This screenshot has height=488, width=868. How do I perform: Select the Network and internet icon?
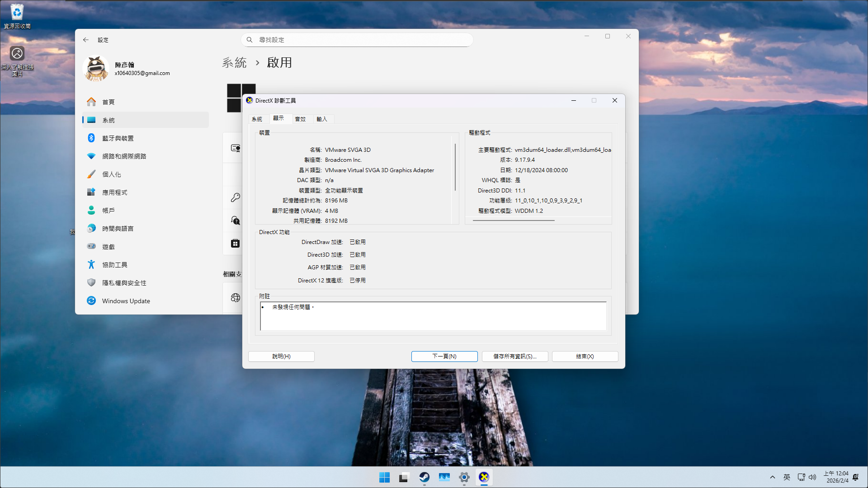point(91,156)
